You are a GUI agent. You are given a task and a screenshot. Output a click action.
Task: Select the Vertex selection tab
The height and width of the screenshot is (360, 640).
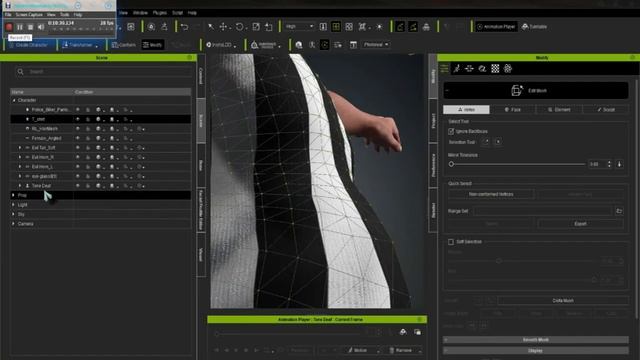[x=466, y=110]
